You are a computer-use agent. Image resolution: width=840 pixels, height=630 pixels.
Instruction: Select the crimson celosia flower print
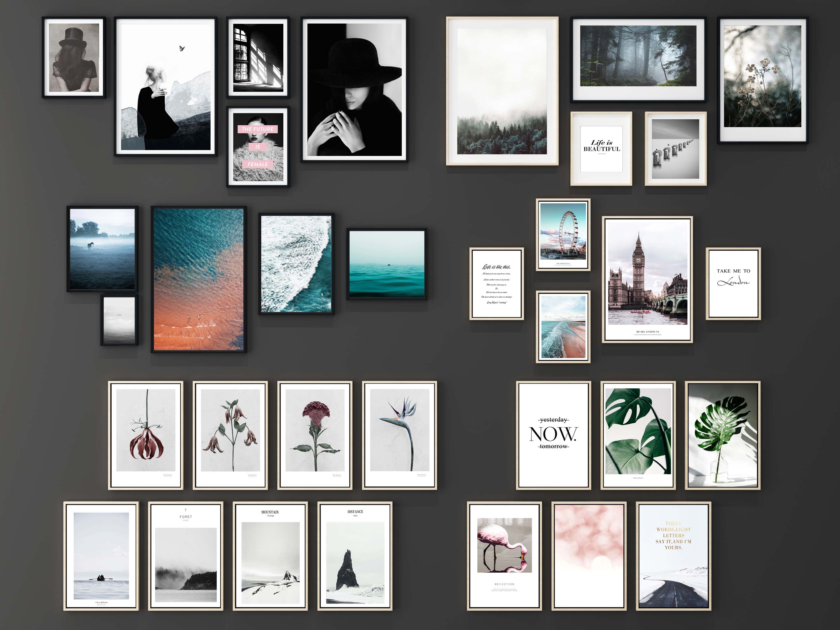click(x=315, y=435)
